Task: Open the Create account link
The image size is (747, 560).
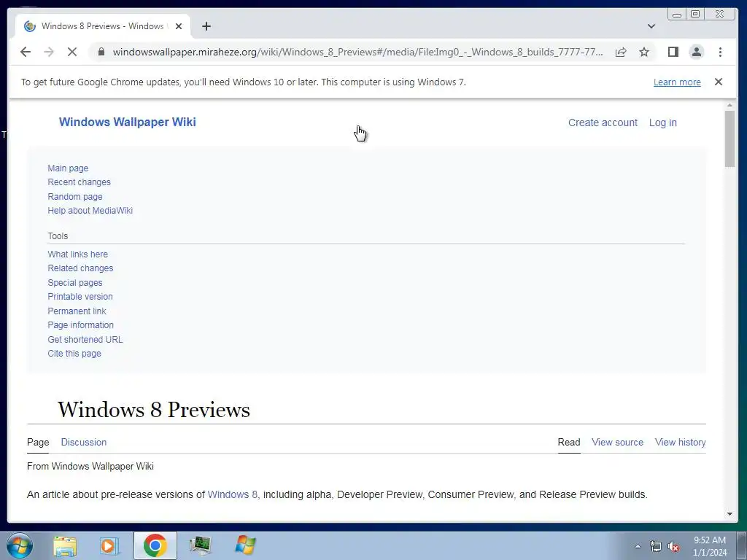Action: coord(603,122)
